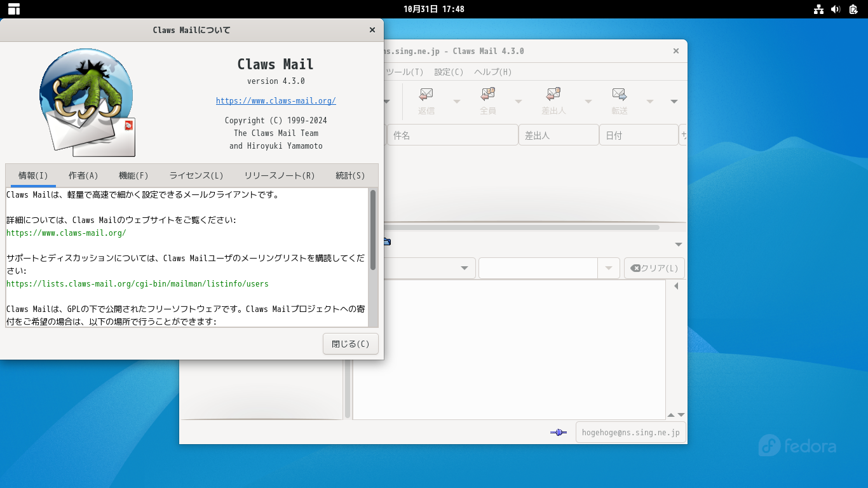Expand the dropdown arrow beside the 差出人 toolbar button
868x488 pixels.
tap(588, 102)
